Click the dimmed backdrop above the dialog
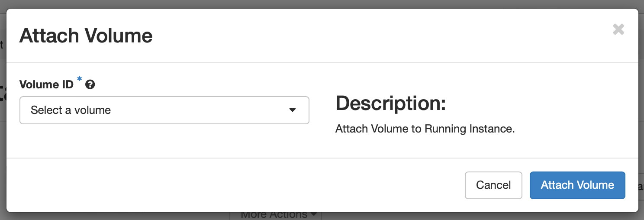The height and width of the screenshot is (220, 644). (x=322, y=4)
